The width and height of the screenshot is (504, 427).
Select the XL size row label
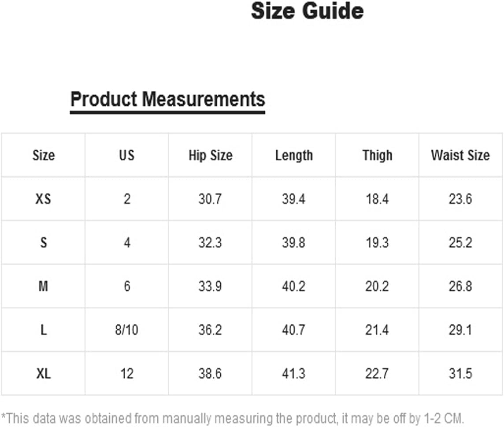click(43, 374)
